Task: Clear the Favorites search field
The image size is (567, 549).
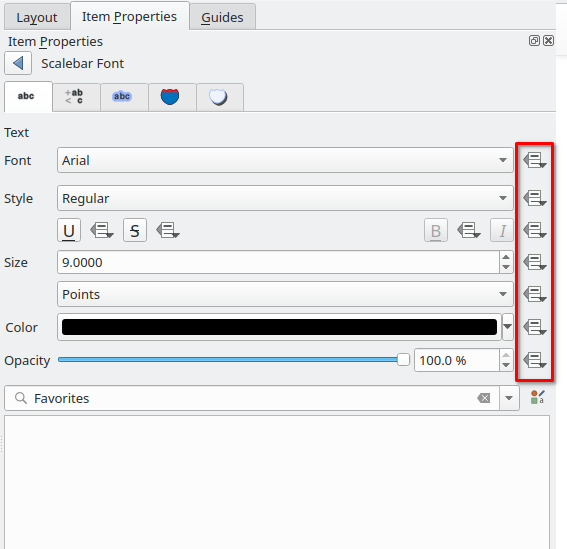Action: pyautogui.click(x=483, y=398)
